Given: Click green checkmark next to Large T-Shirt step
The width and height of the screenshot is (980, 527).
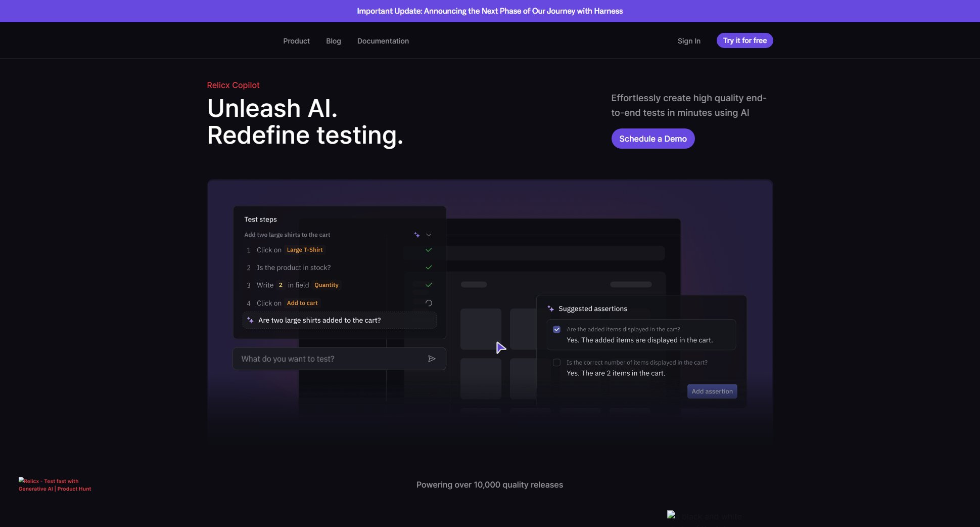Looking at the screenshot, I should (x=429, y=250).
